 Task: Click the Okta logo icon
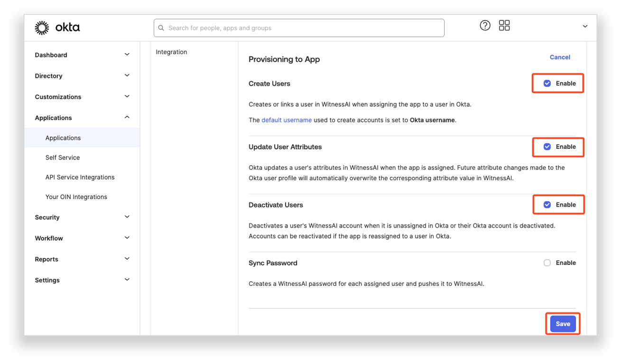[x=42, y=28]
